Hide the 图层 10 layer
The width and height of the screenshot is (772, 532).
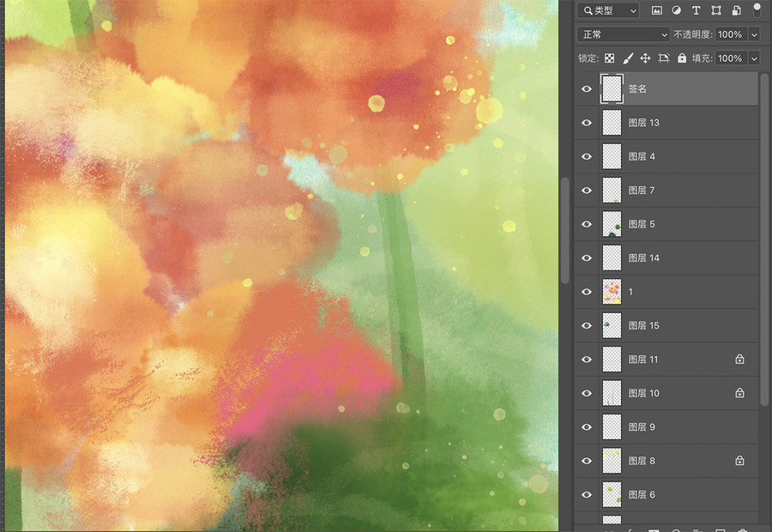click(x=587, y=393)
